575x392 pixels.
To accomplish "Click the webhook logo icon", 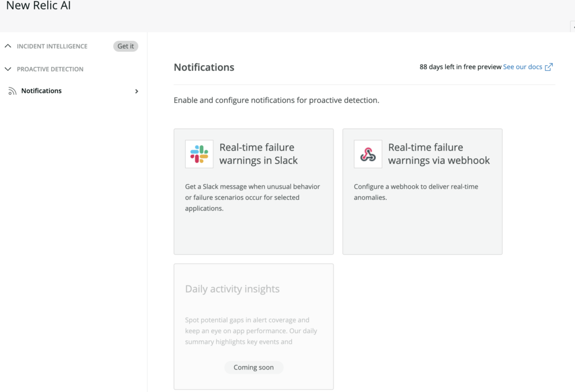I will (x=368, y=154).
